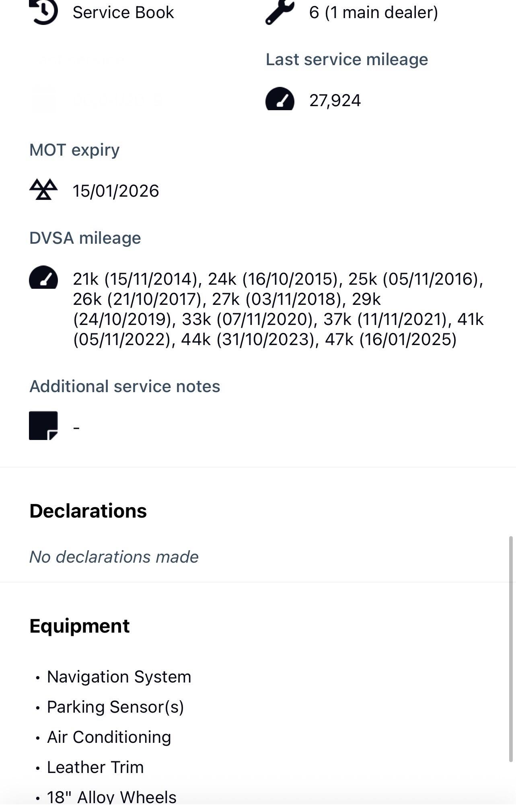Click the service history clock icon
The width and height of the screenshot is (516, 812).
coord(43,12)
